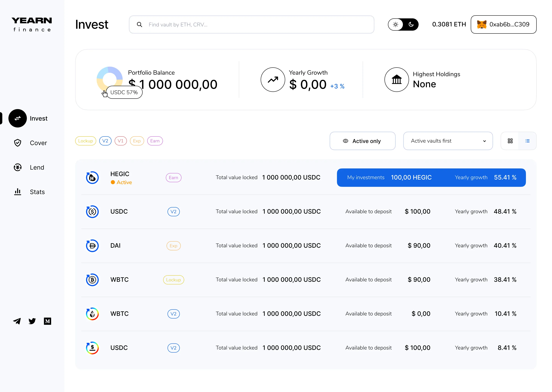
Task: Expand the USDC 48.41 % vault row
Action: pyautogui.click(x=306, y=212)
